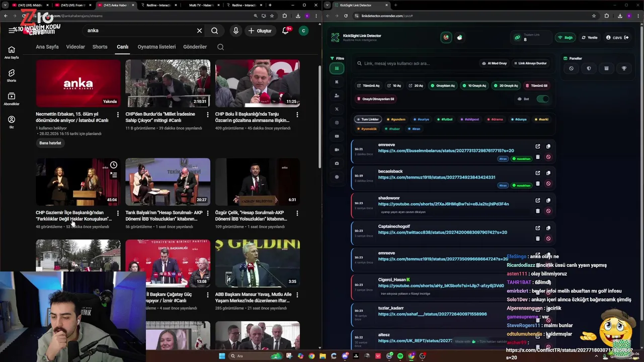Open emreeve's Ebuselmnbelarus link externally
644x362 pixels.
click(537, 146)
